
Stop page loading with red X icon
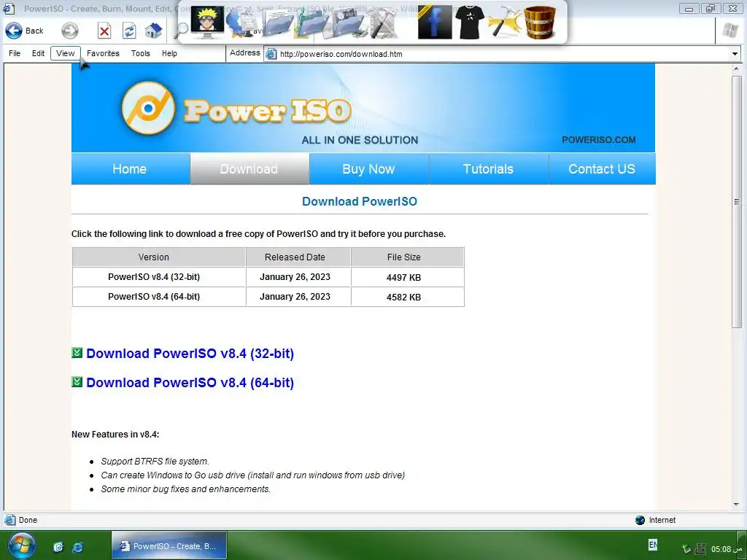click(x=104, y=31)
